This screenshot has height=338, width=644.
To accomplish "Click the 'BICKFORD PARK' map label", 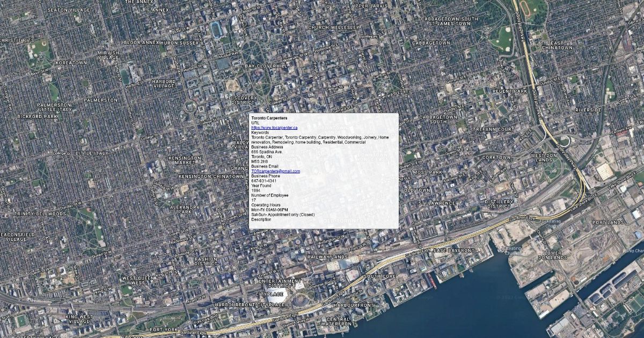I will (37, 116).
